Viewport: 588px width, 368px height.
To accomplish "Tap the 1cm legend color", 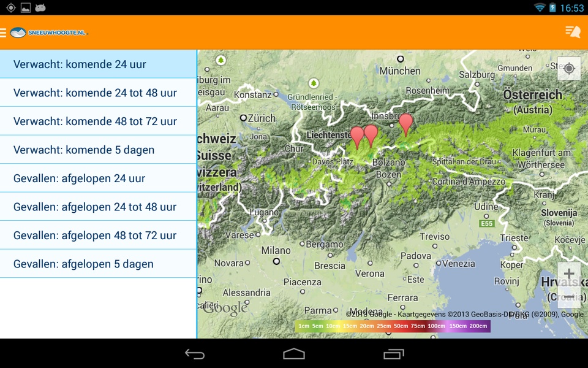I will pyautogui.click(x=304, y=326).
